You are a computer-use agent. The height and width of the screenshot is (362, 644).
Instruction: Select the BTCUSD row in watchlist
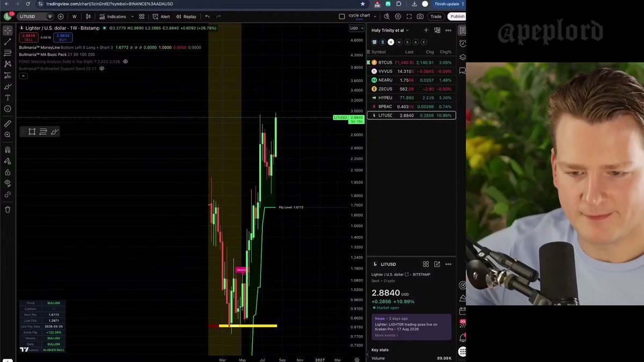411,62
